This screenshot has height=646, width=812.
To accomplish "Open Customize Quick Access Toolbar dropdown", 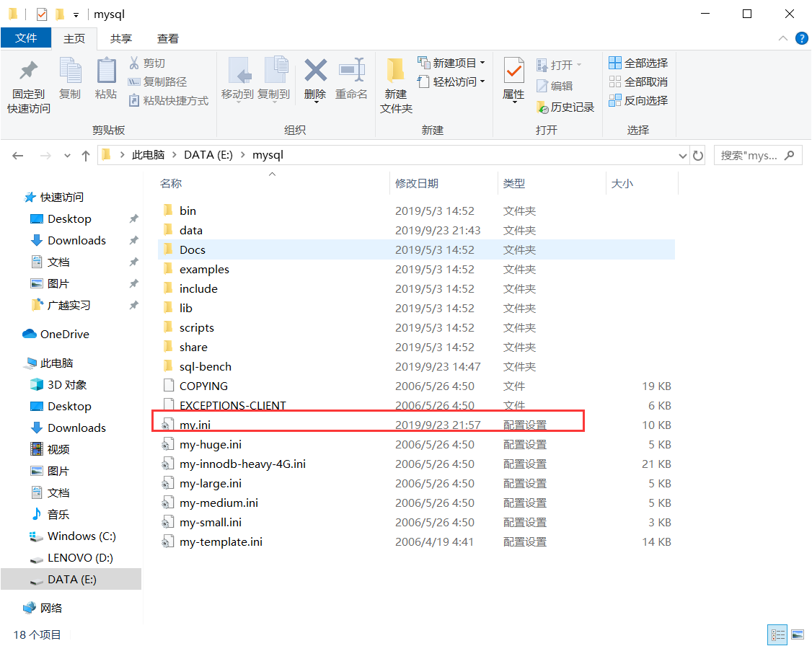I will (76, 15).
